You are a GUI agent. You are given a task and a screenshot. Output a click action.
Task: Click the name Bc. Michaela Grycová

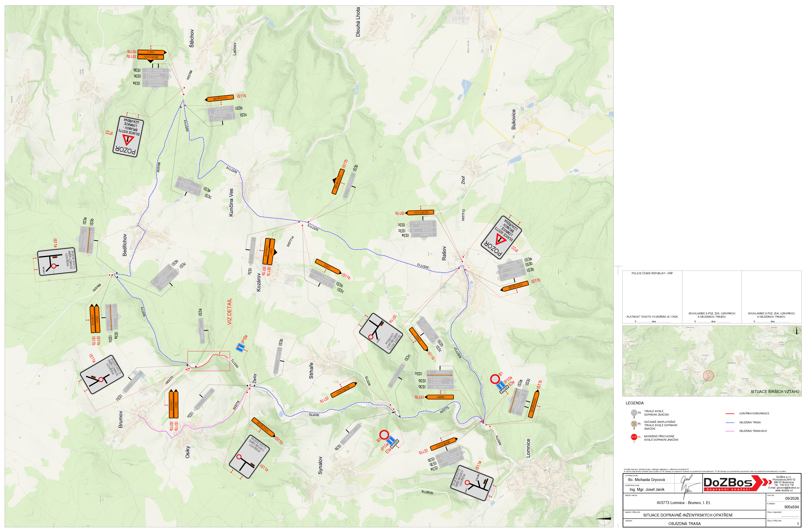click(647, 480)
